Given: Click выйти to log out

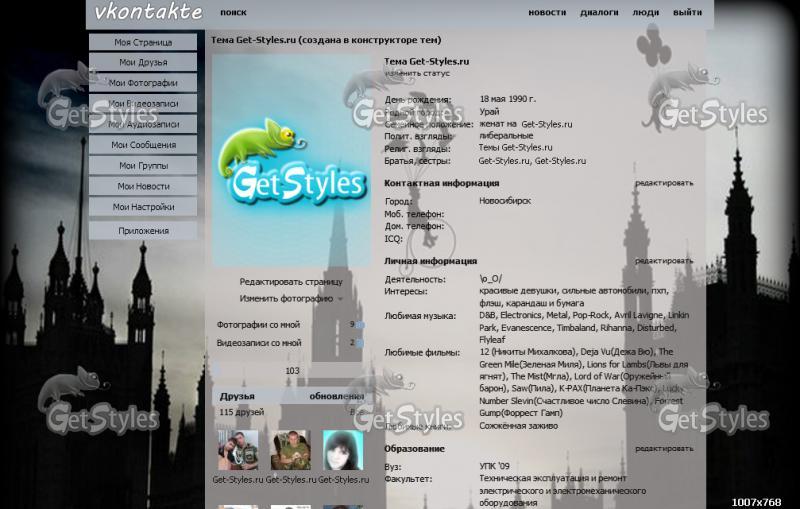Looking at the screenshot, I should [x=687, y=12].
